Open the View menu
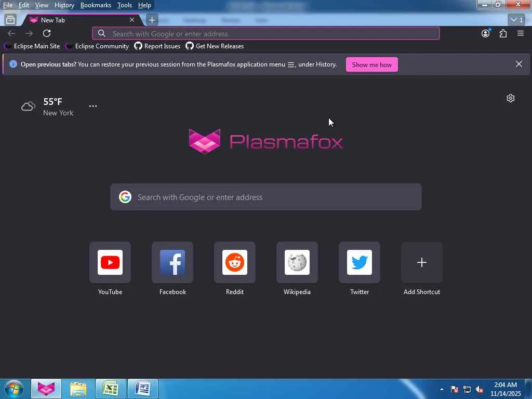 coord(42,5)
